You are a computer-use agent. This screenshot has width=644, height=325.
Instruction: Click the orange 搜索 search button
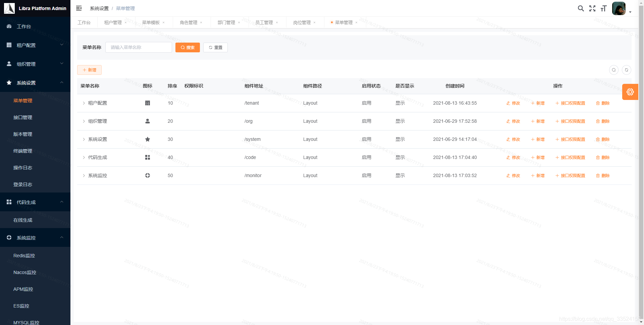(x=187, y=47)
